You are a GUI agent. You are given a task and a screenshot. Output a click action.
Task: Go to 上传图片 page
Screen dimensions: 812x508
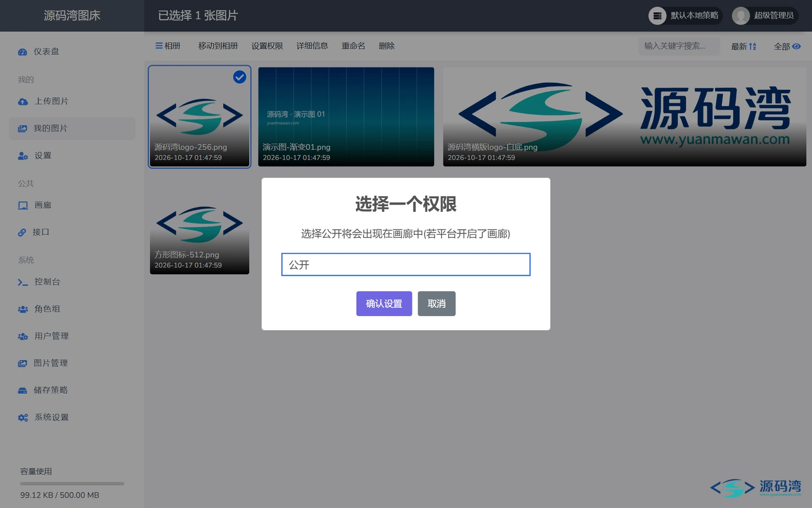72,102
